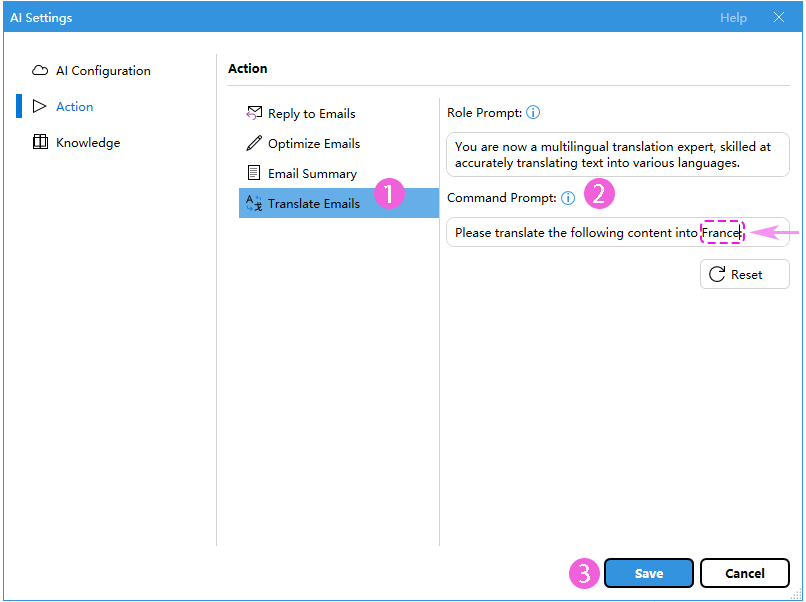This screenshot has width=806, height=602.
Task: Open the AI Configuration section
Action: pos(103,71)
